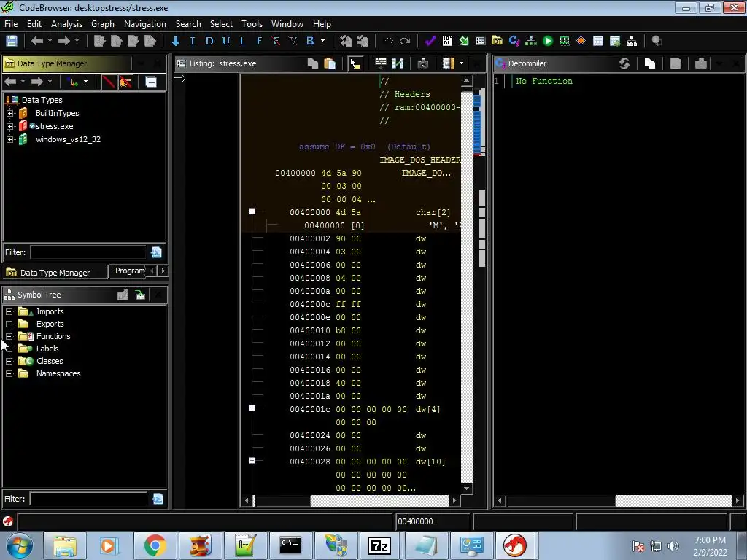This screenshot has width=747, height=560.
Task: Expand the dw[4] array at 0040001c
Action: [252, 408]
